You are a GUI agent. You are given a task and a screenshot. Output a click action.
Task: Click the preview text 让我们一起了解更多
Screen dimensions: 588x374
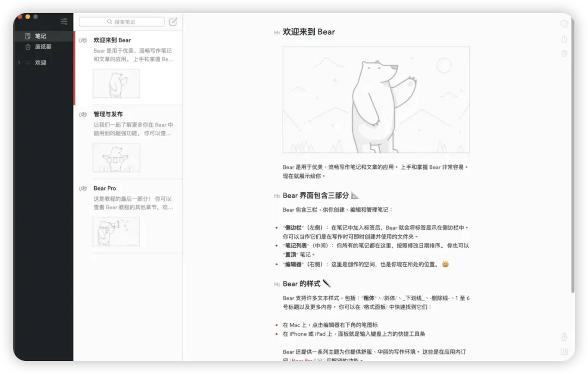[x=133, y=129]
